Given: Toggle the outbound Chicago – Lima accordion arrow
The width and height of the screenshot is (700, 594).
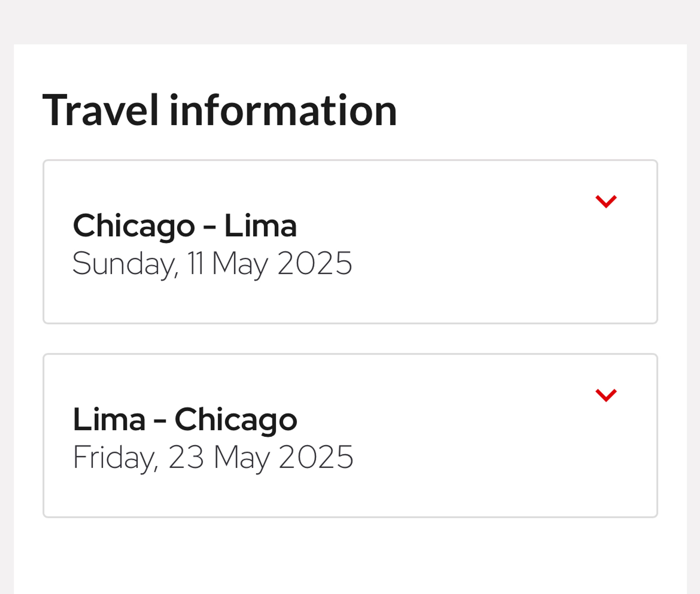Looking at the screenshot, I should pos(606,202).
